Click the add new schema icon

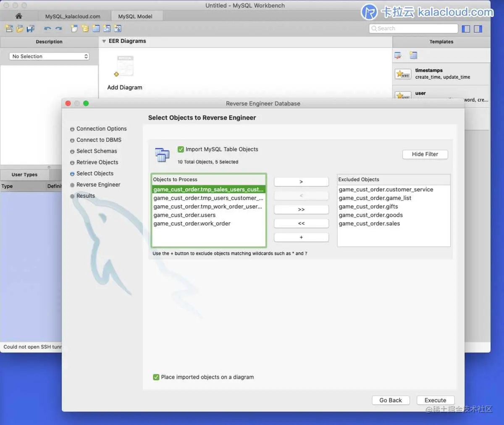85,29
